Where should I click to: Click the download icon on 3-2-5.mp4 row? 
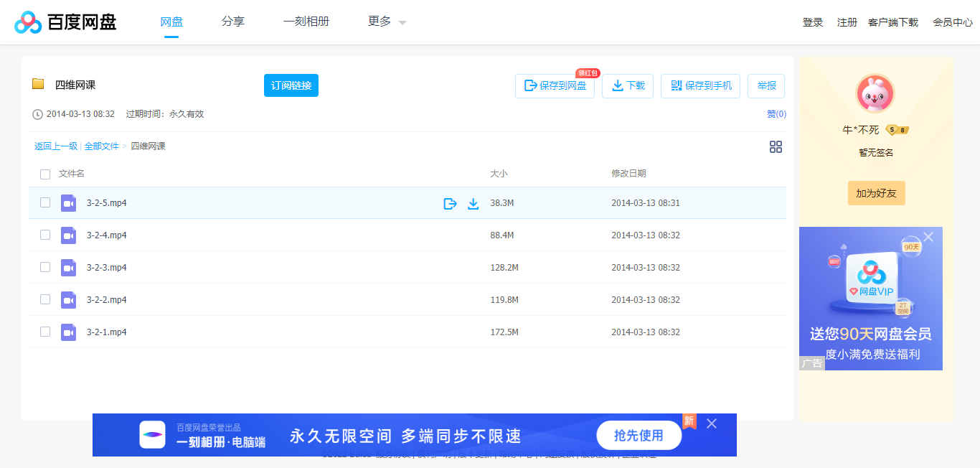pos(473,203)
